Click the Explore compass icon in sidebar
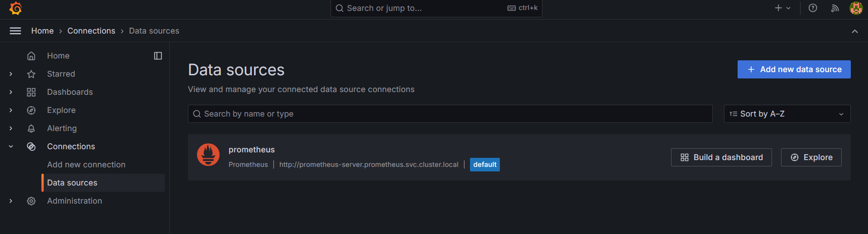This screenshot has width=868, height=234. tap(31, 110)
